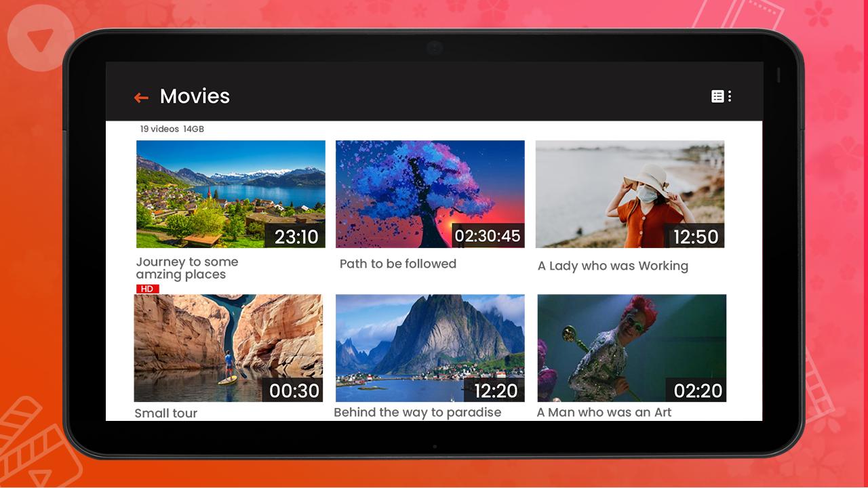Open the three-dot overflow menu

tap(730, 96)
